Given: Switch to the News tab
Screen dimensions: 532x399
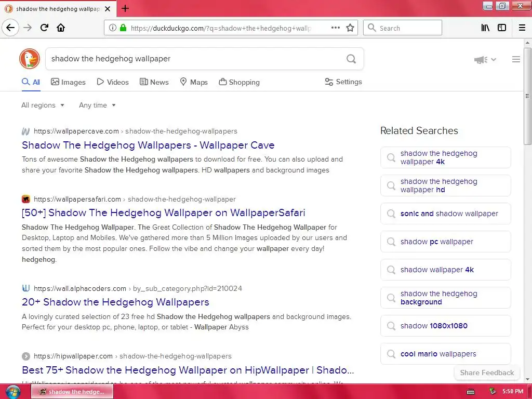Looking at the screenshot, I should 154,82.
